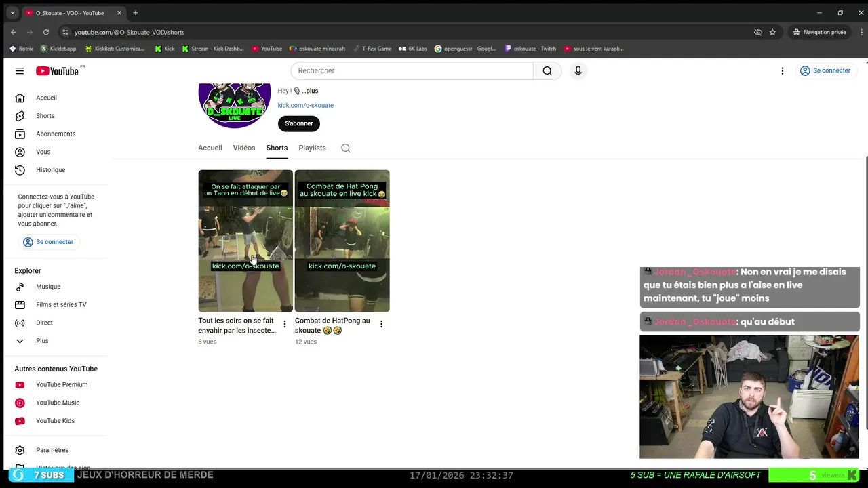Click the 'Autres contenus YouTube' heading
868x488 pixels.
56,369
